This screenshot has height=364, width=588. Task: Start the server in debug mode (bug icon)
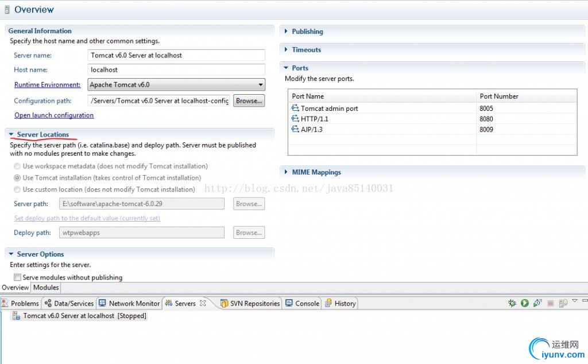pos(512,303)
